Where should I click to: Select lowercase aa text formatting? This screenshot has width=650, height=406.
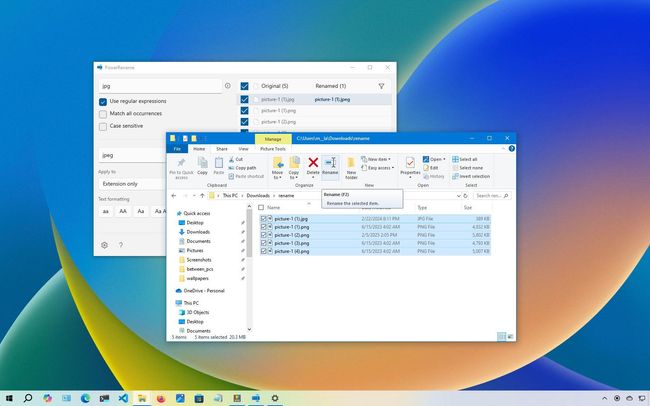click(x=106, y=212)
